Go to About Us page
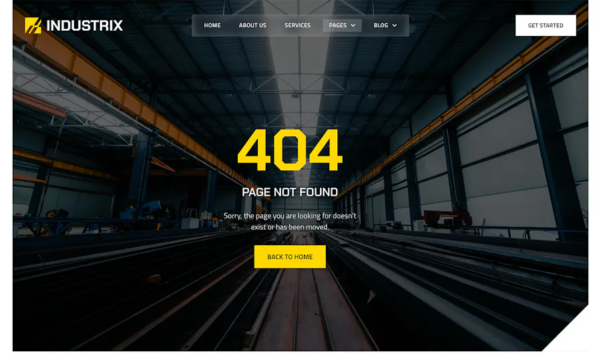Image resolution: width=601 pixels, height=364 pixels. (252, 25)
